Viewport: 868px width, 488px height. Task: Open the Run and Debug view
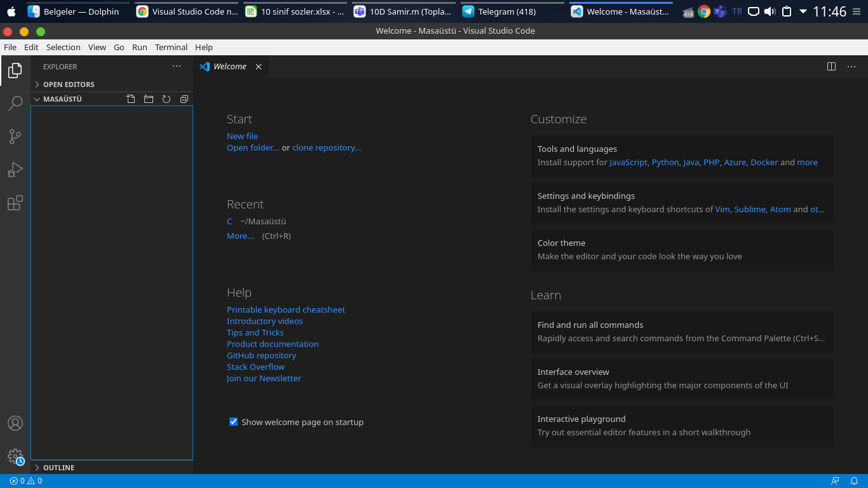click(15, 170)
